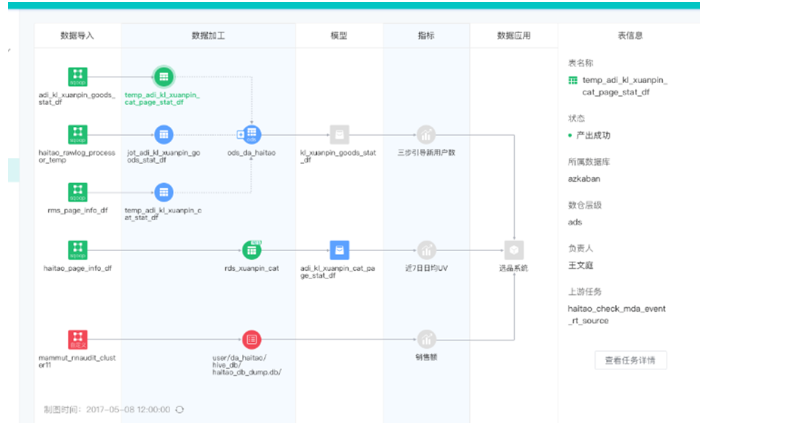Expand the plus box on ods_da_haitao node
The width and height of the screenshot is (800, 432).
(x=241, y=135)
